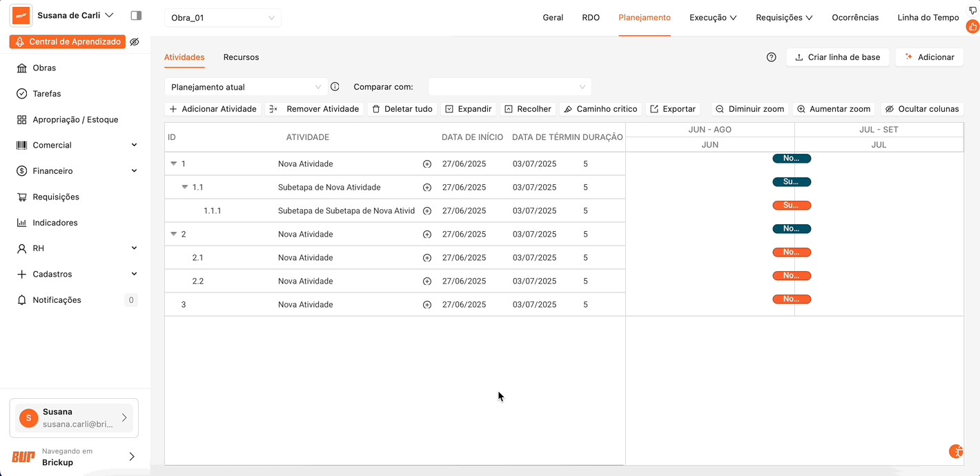Click the Recolher button
This screenshot has width=980, height=476.
click(528, 109)
